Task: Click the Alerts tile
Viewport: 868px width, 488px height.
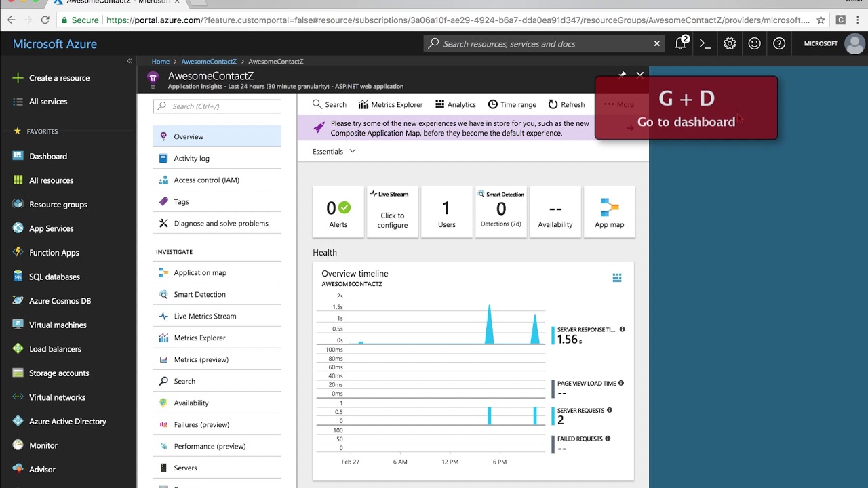Action: 338,212
